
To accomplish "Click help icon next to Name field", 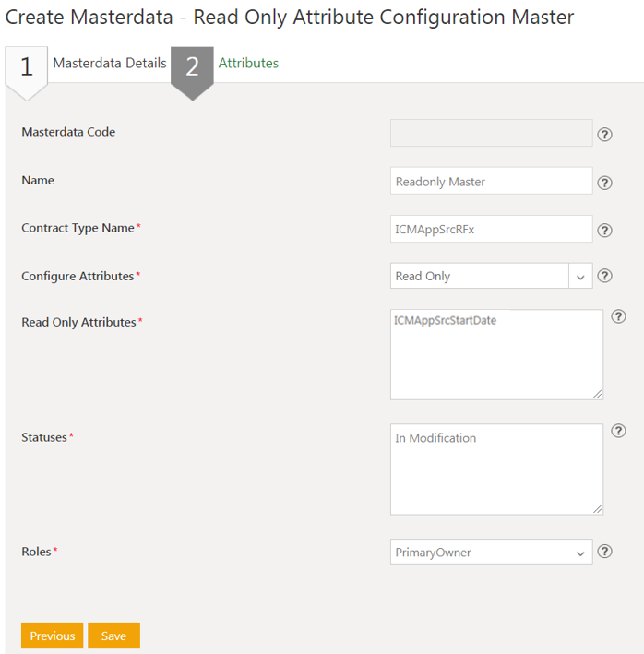I will click(605, 183).
